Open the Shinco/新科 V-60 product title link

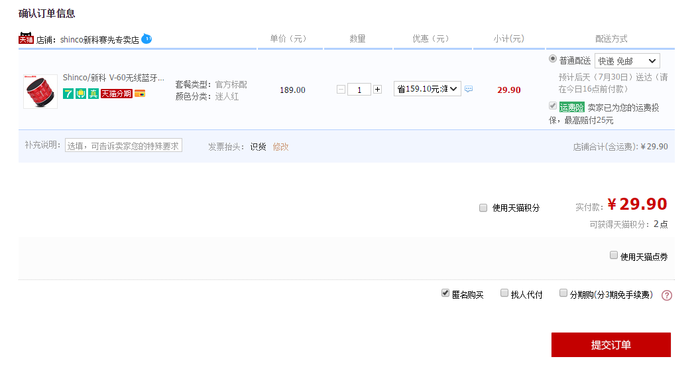113,78
